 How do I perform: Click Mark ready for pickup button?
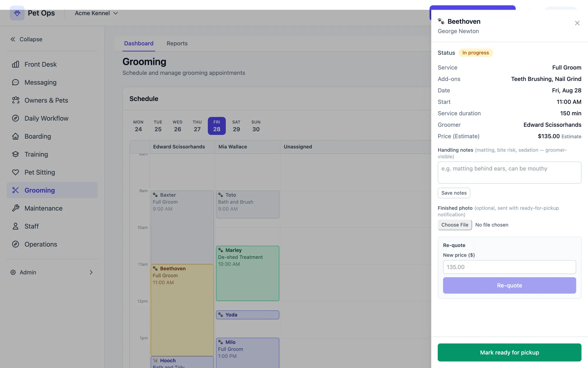pyautogui.click(x=510, y=352)
